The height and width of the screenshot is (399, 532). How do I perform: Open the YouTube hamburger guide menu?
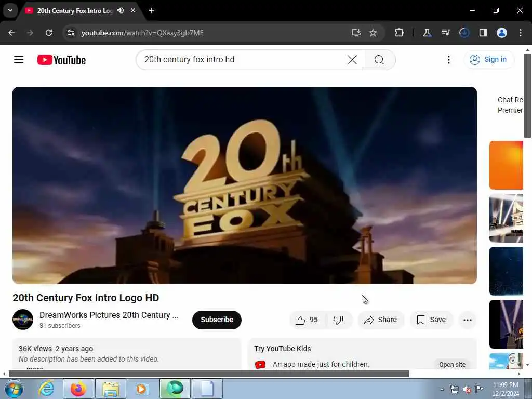19,60
